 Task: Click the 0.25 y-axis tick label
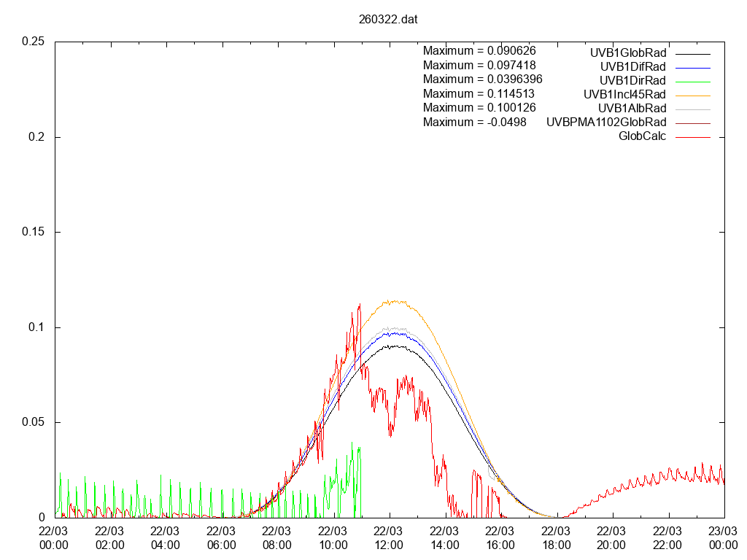[34, 42]
